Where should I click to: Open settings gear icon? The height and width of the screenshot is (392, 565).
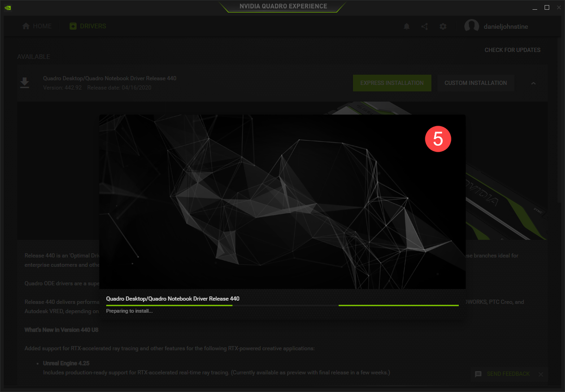click(443, 26)
